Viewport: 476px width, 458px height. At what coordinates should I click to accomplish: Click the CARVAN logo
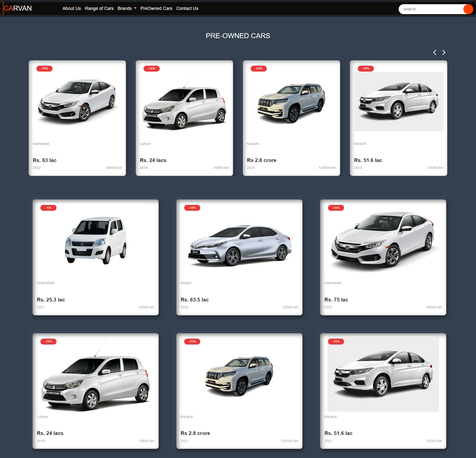pyautogui.click(x=18, y=8)
